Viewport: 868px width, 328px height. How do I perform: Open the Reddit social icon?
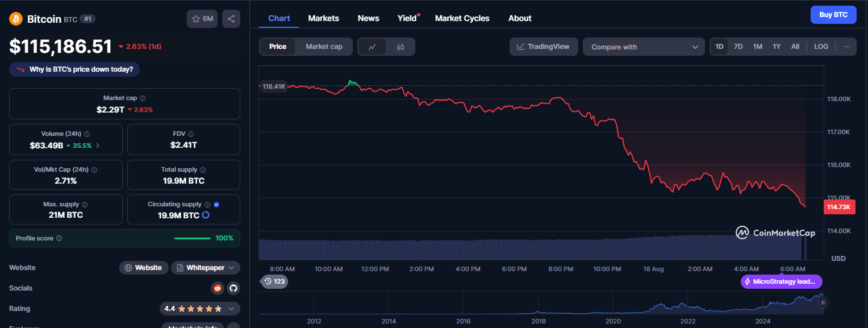[218, 288]
